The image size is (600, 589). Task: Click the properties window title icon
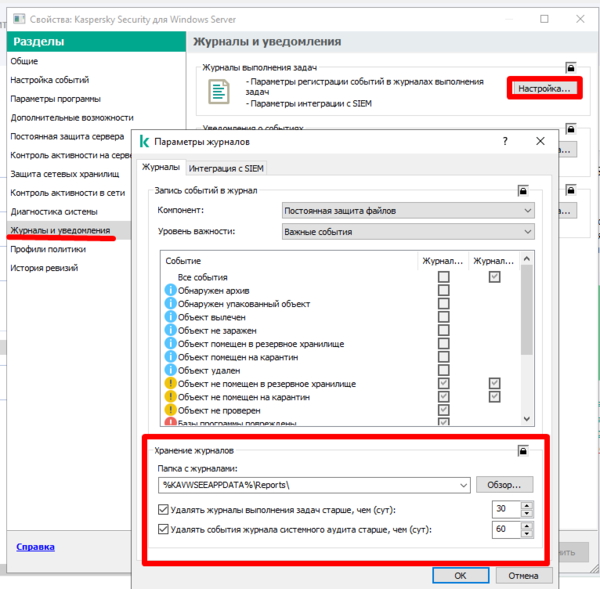pyautogui.click(x=19, y=19)
